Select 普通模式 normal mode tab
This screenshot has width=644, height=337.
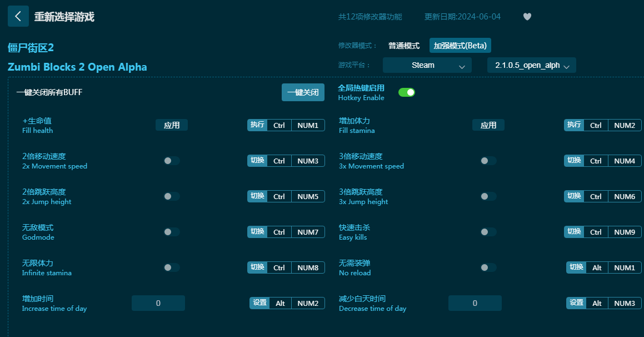[x=404, y=46]
